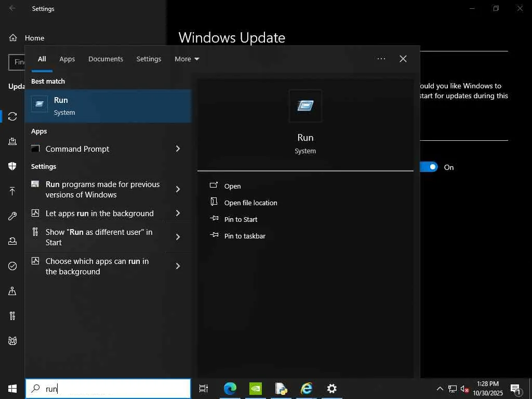Click the taskbar search box containing 'run'
This screenshot has width=532, height=399.
tap(108, 389)
